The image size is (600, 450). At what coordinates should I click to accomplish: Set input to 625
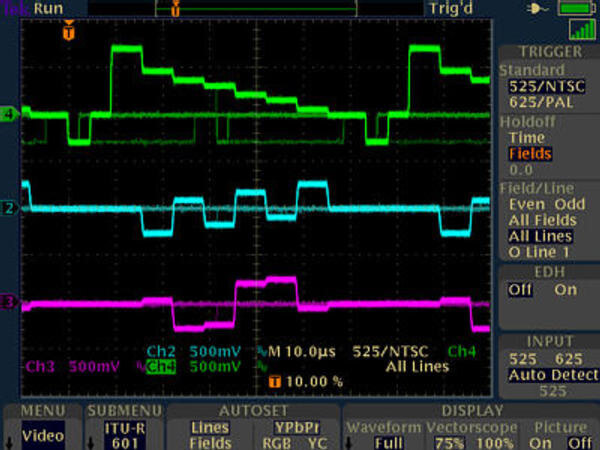coord(569,359)
